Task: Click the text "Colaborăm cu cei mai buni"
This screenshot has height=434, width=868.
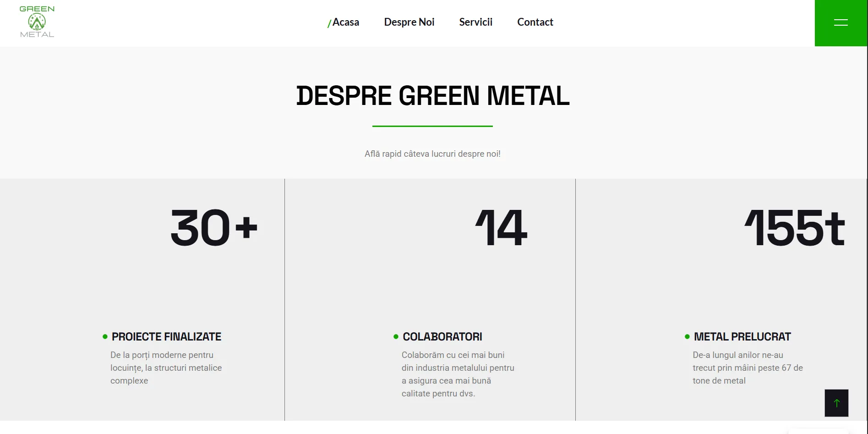Action: click(x=453, y=355)
